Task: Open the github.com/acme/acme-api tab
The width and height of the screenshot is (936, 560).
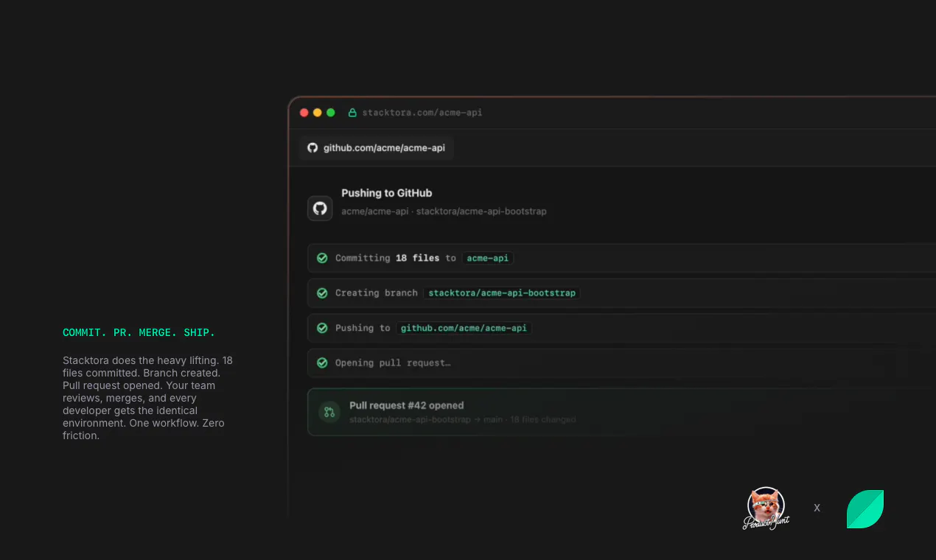Action: point(377,148)
